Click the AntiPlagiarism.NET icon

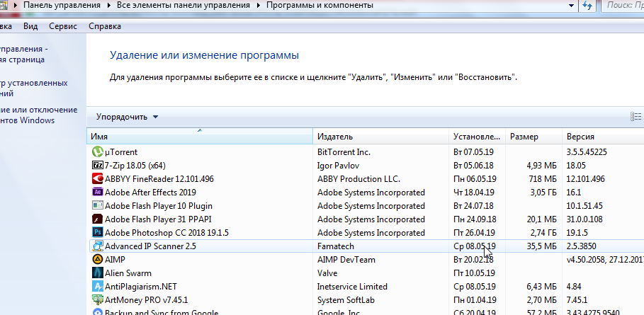[x=97, y=286]
